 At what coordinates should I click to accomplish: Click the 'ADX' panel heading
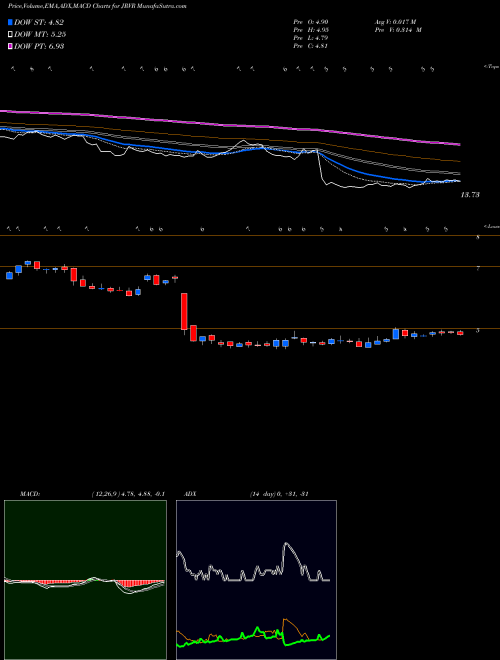click(190, 494)
